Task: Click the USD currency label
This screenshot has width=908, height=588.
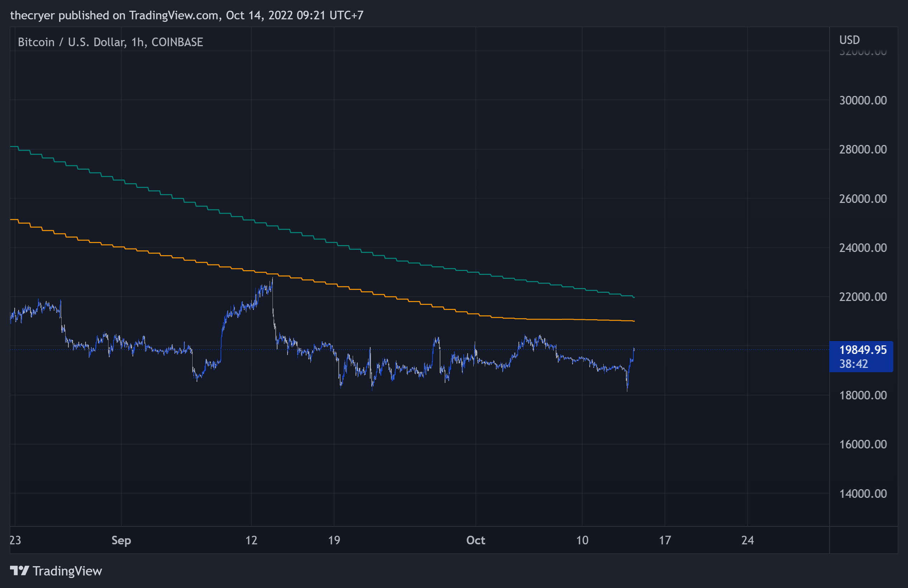Action: click(849, 40)
